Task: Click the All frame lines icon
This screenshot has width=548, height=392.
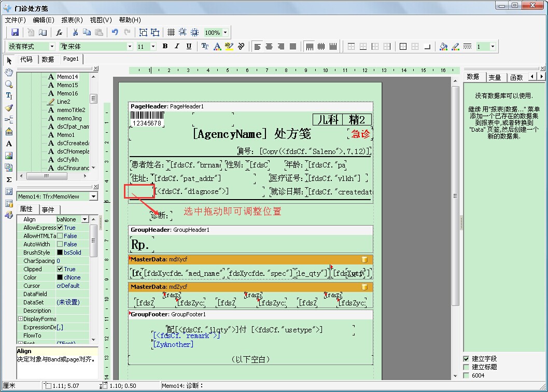Action: pyautogui.click(x=403, y=46)
